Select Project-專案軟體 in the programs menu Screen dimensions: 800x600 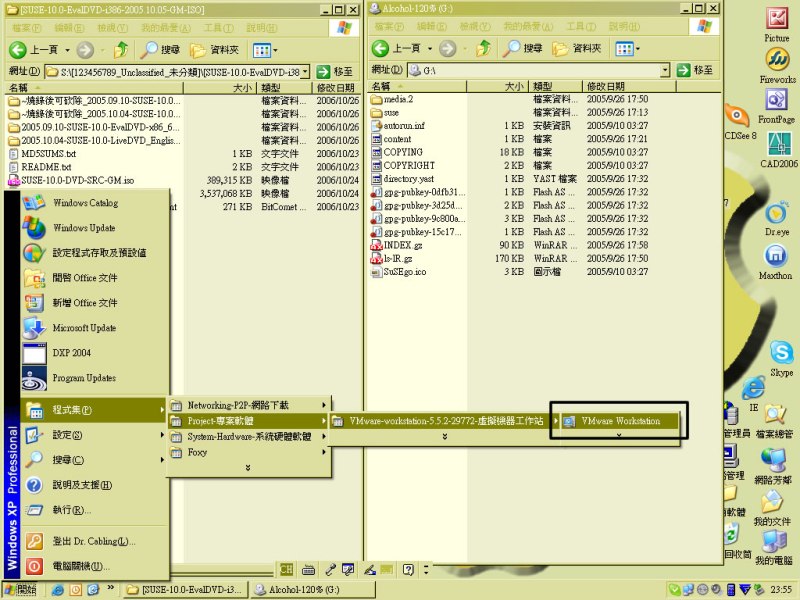click(248, 421)
